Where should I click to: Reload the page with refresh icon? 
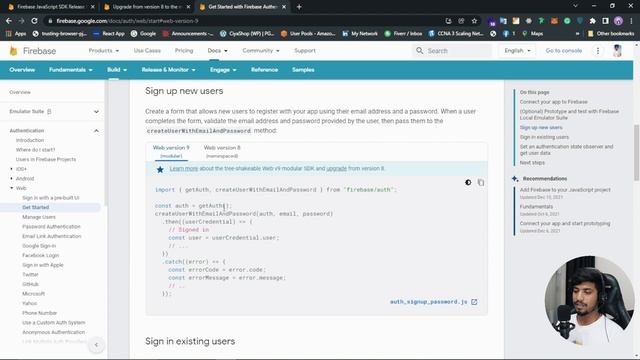tap(35, 21)
